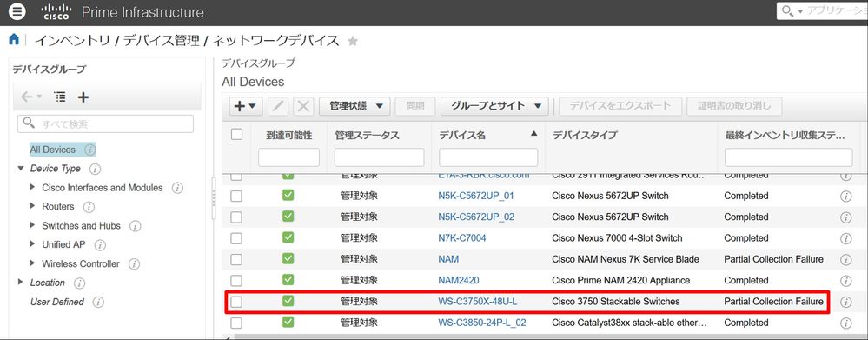Image resolution: width=868 pixels, height=340 pixels.
Task: Open the 管理状態 dropdown
Action: point(354,106)
